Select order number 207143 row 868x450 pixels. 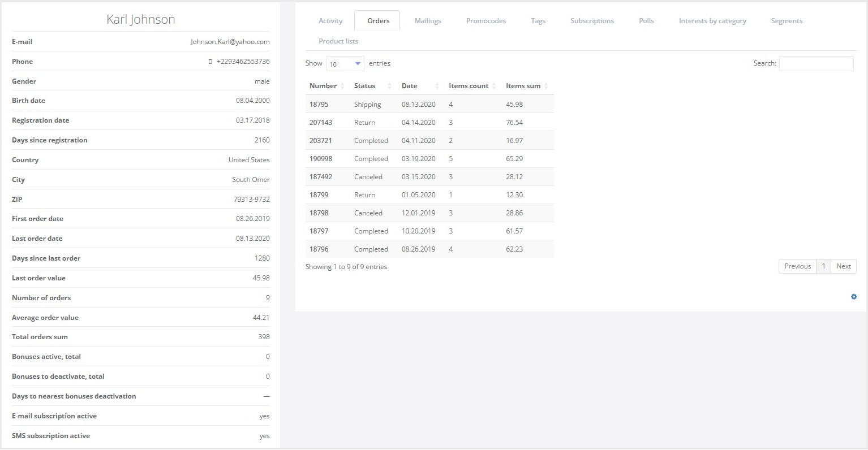[x=321, y=123]
